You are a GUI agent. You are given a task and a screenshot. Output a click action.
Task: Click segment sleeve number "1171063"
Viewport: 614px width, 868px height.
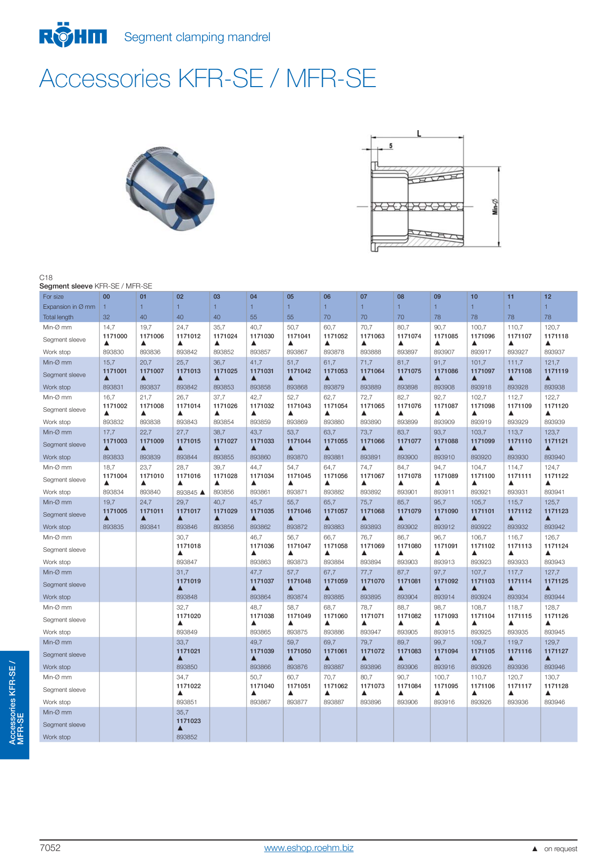(x=372, y=337)
